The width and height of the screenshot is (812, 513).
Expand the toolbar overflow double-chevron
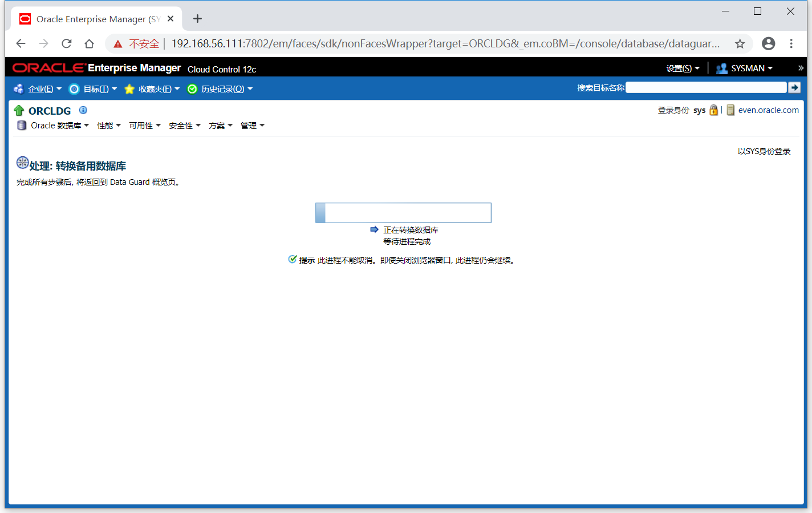coord(801,68)
